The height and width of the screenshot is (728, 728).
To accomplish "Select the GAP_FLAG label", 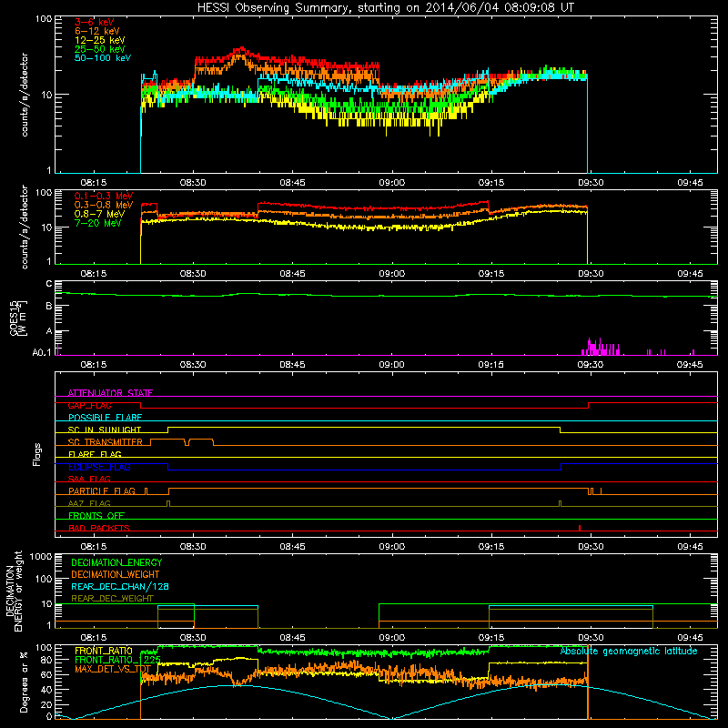I will [89, 405].
